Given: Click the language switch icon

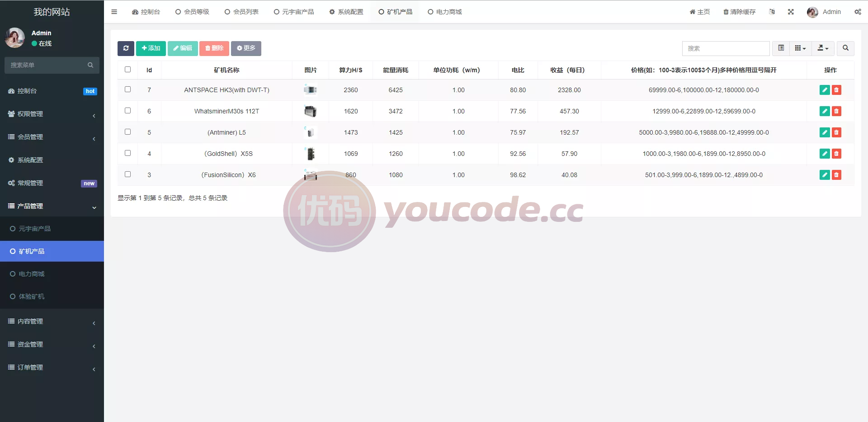Looking at the screenshot, I should pyautogui.click(x=772, y=12).
